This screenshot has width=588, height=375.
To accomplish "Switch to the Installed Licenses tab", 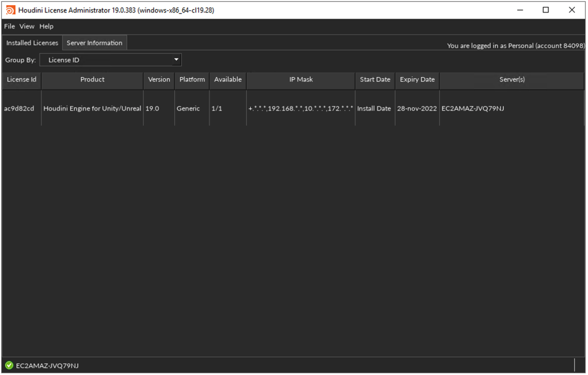I will [32, 43].
